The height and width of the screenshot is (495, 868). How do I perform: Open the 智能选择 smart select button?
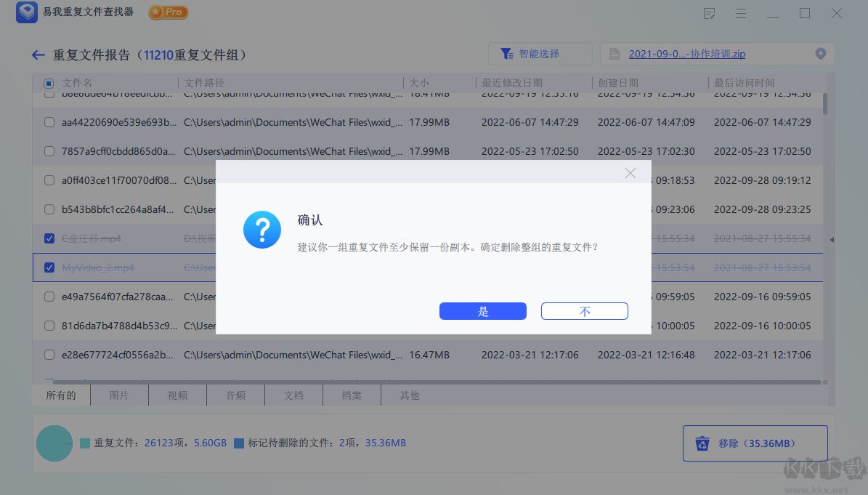(540, 54)
